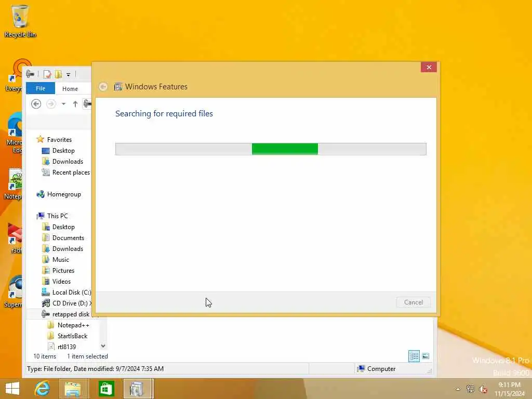532x399 pixels.
Task: Click the file details status bar text
Action: point(96,369)
